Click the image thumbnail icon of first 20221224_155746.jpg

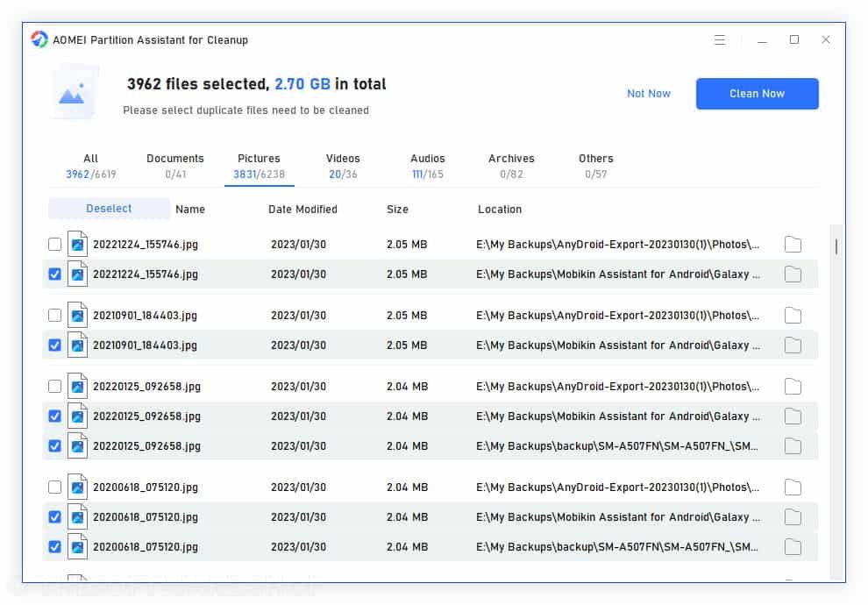click(77, 244)
